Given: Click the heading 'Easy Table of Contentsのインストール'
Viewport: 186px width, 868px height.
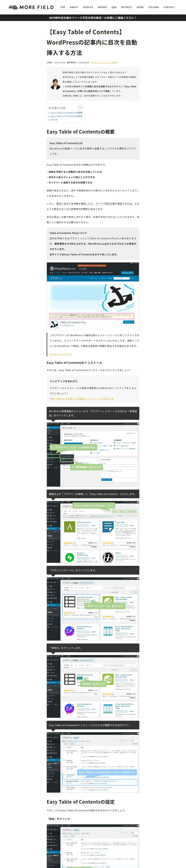Looking at the screenshot, I should 74,363.
